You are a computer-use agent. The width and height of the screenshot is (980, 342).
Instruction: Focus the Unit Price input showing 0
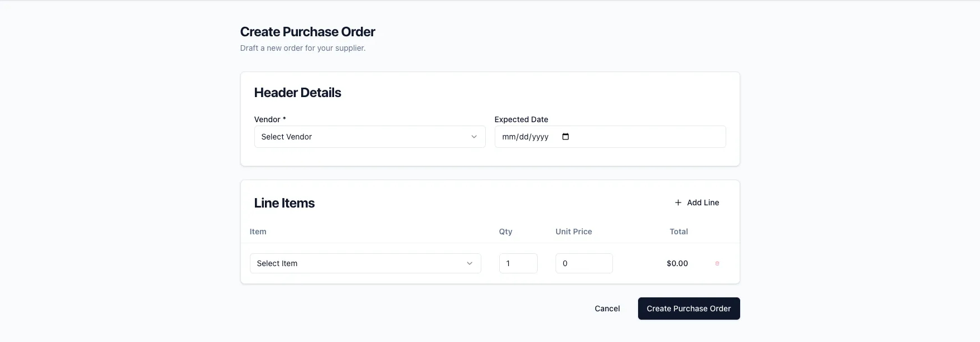click(x=583, y=263)
